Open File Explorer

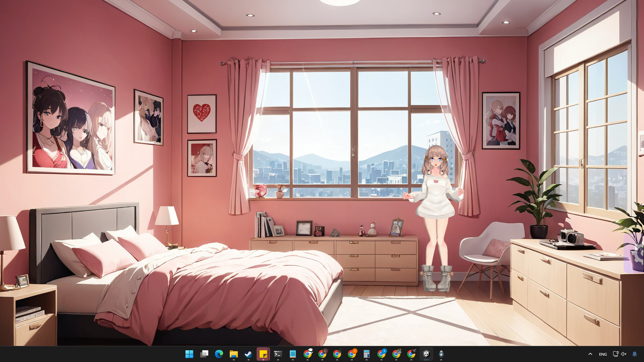coord(234,354)
